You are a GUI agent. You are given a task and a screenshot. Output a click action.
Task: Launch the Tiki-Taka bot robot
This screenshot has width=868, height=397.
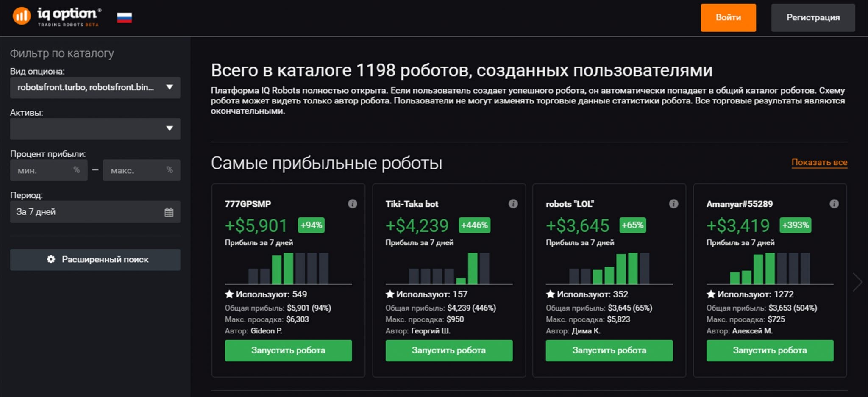pos(449,350)
